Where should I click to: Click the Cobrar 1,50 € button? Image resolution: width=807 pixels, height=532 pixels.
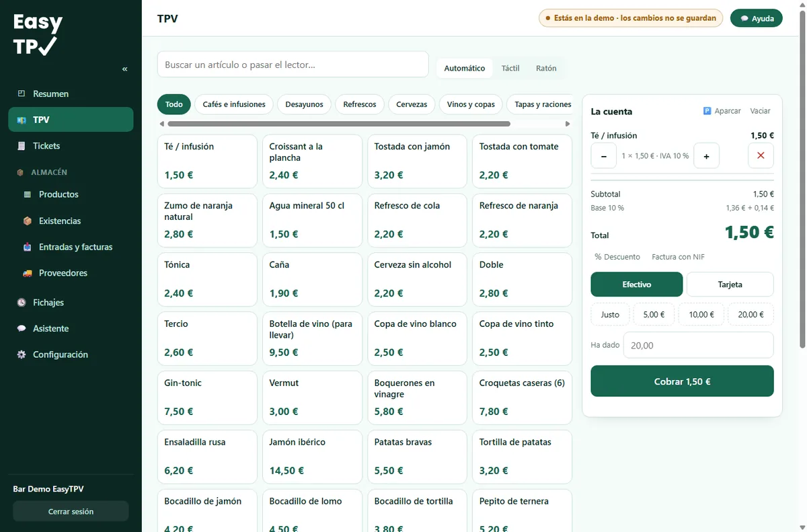point(682,381)
